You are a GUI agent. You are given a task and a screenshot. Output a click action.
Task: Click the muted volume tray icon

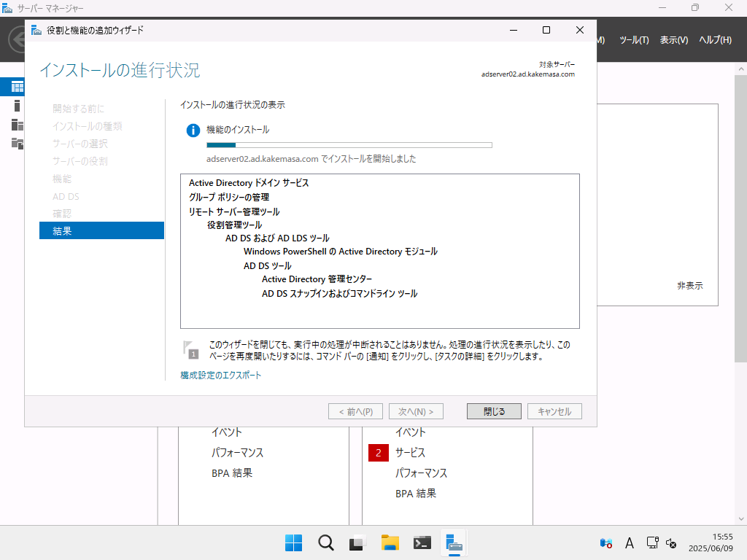(x=671, y=542)
